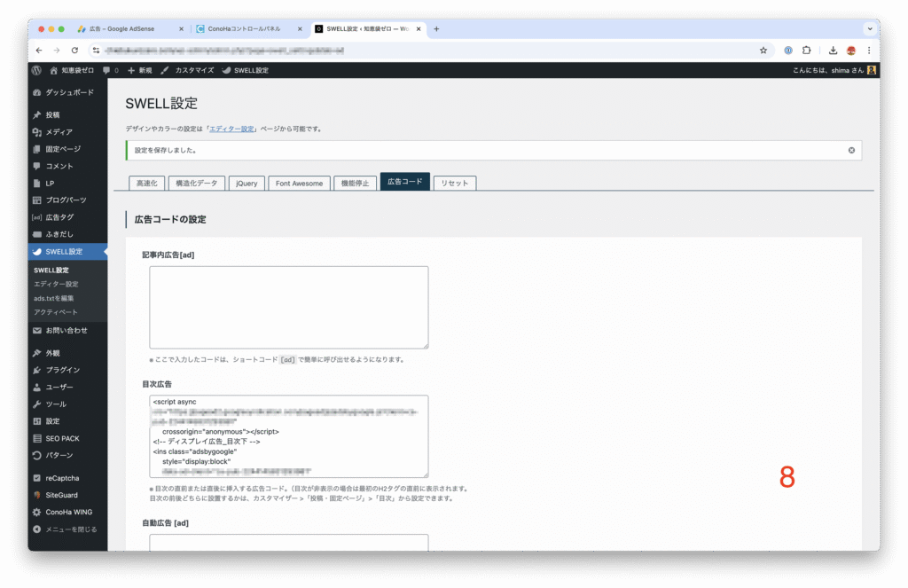Open LP menu in sidebar
Screen dimensions: 908x588
[67, 183]
